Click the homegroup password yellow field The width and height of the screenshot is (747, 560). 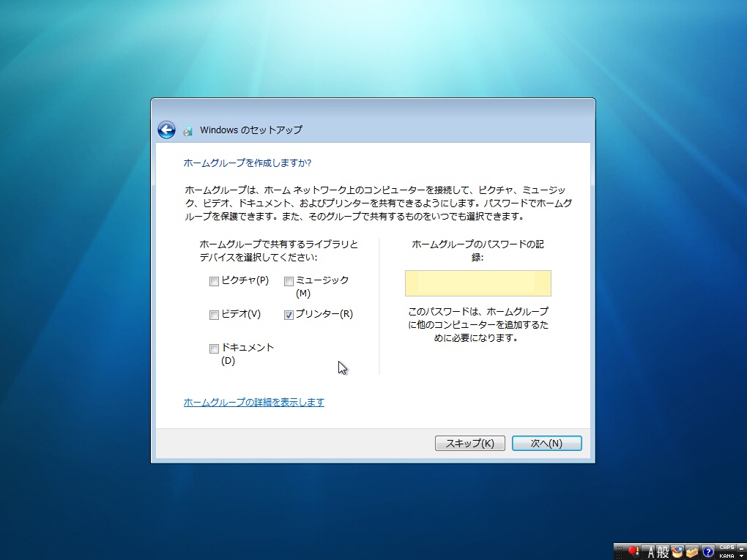click(x=477, y=283)
